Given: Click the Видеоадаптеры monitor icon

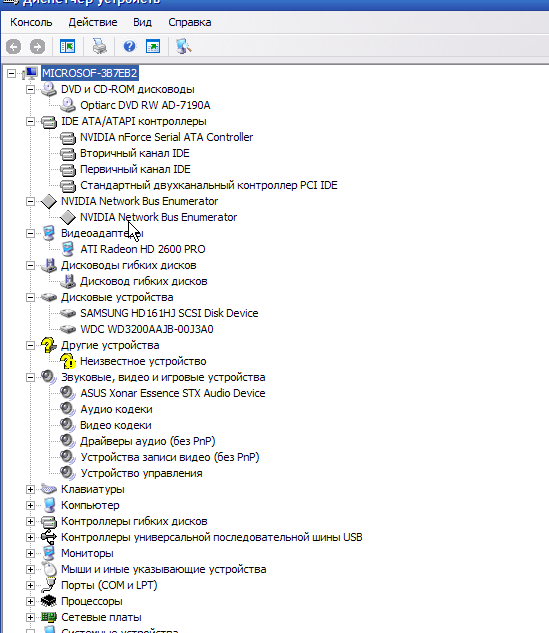Looking at the screenshot, I should 48,233.
